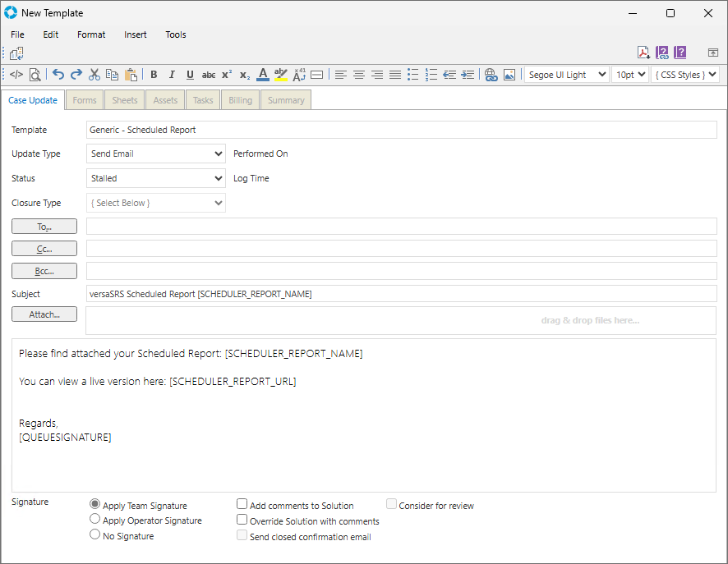Open the purple help book icon

(680, 53)
